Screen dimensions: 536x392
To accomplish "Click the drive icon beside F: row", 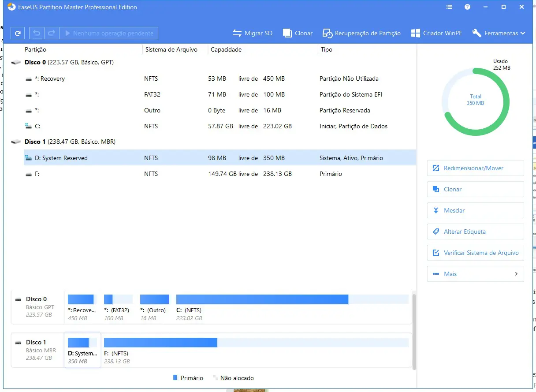I will coord(29,174).
